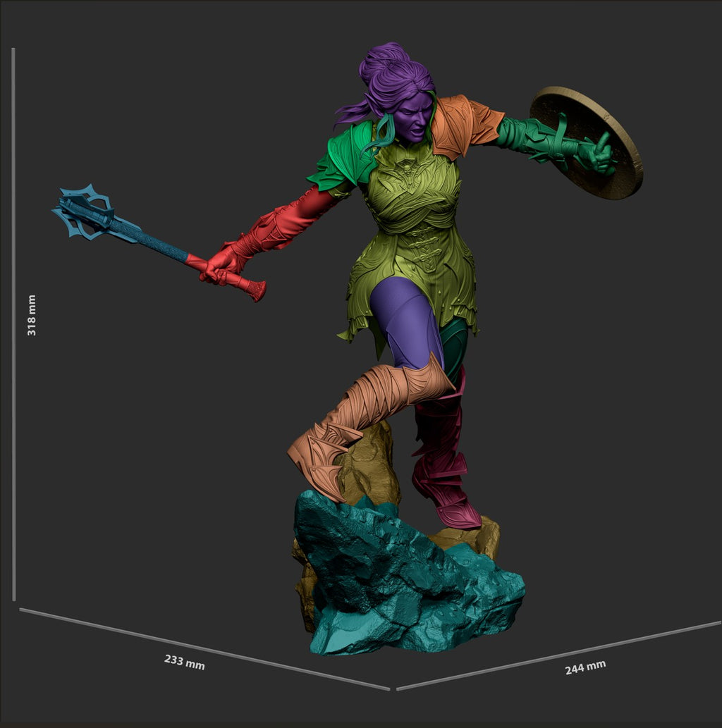Click the 318 mm height dimension label

point(31,315)
